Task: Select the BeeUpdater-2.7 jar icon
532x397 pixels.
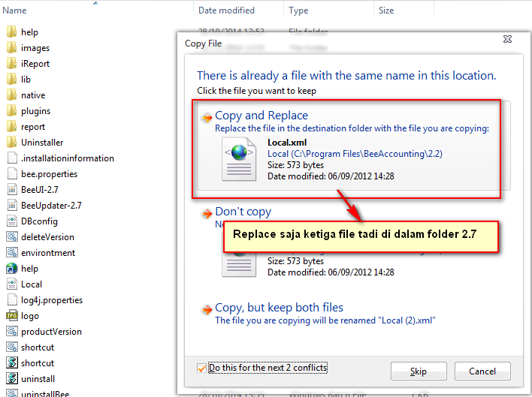Action: [12, 206]
